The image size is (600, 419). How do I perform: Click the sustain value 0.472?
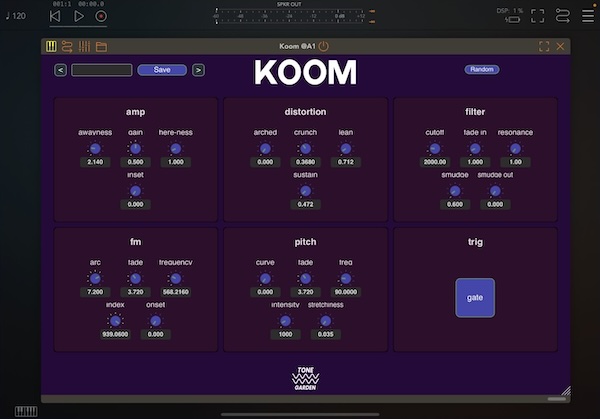pyautogui.click(x=305, y=204)
